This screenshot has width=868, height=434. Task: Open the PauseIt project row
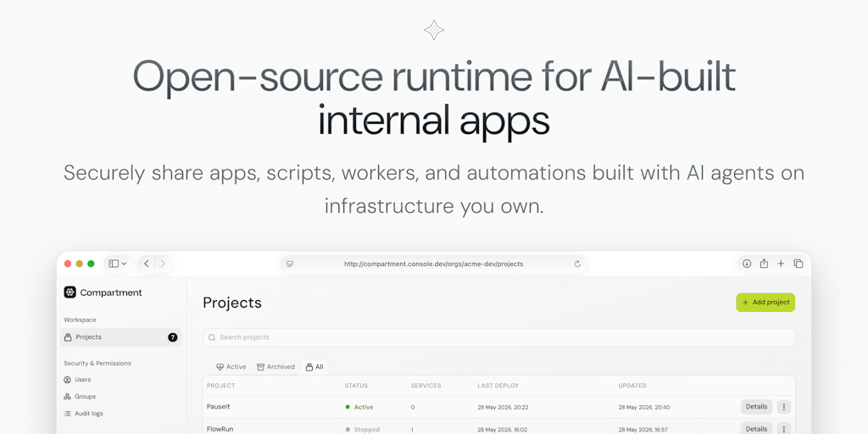click(498, 407)
